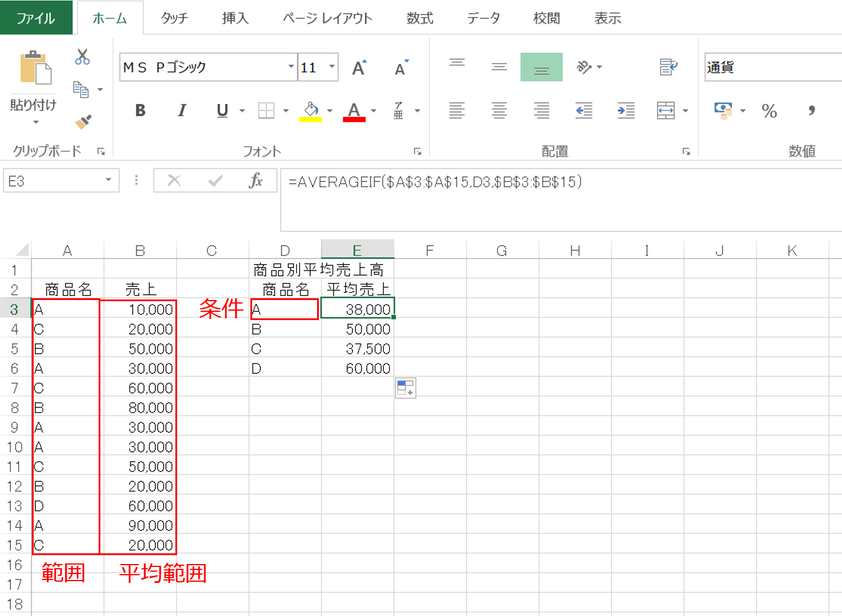Viewport: 842px width, 616px height.
Task: Open the Name Box dropdown arrow
Action: pyautogui.click(x=109, y=180)
